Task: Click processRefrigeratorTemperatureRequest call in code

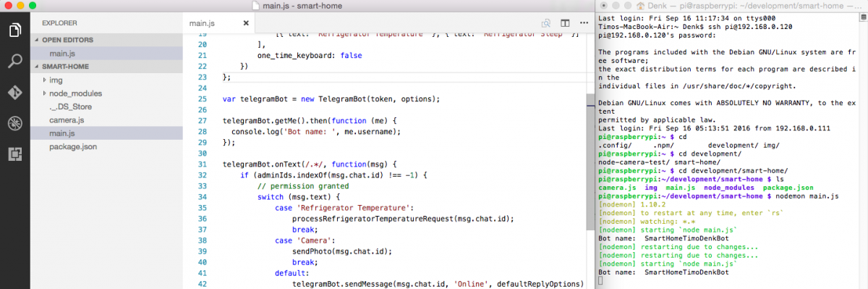Action: tap(402, 218)
